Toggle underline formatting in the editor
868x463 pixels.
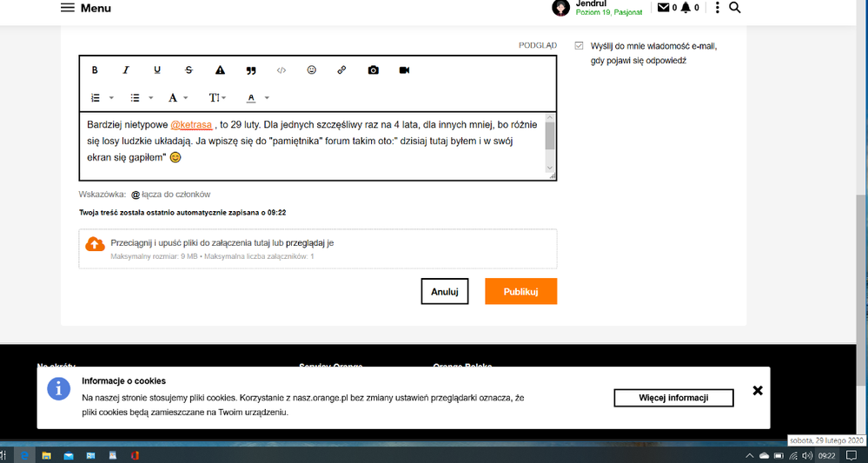click(157, 70)
